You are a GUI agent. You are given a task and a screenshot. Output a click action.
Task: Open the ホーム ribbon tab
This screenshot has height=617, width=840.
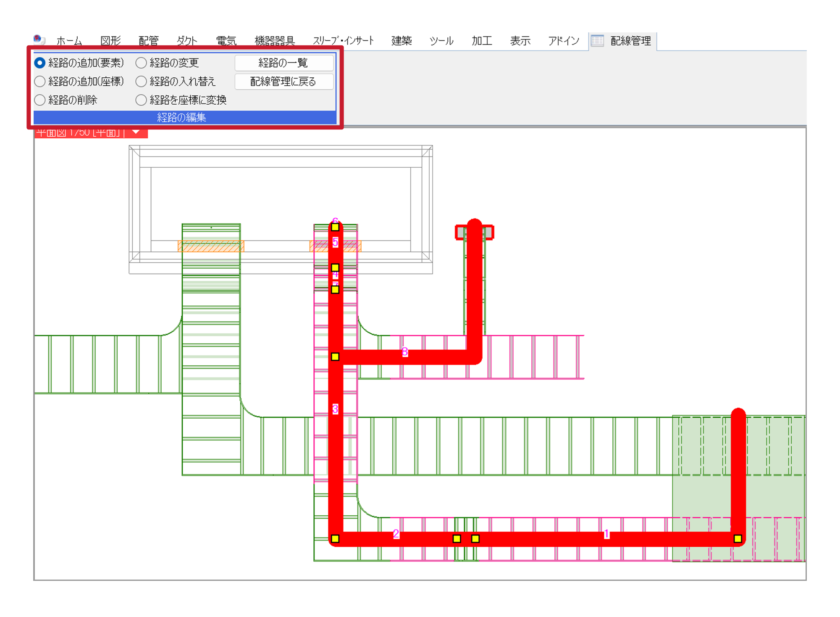pos(69,41)
